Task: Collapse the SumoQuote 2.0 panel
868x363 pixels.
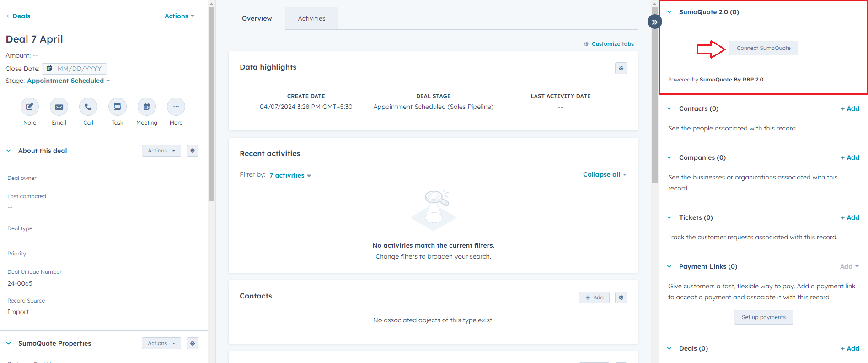Action: (670, 12)
